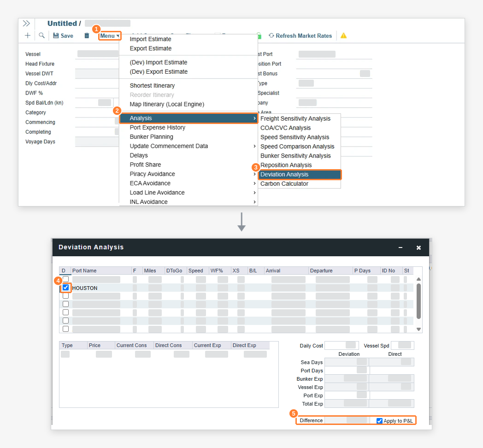Expand the Analysis submenu
483x448 pixels.
pyautogui.click(x=188, y=118)
